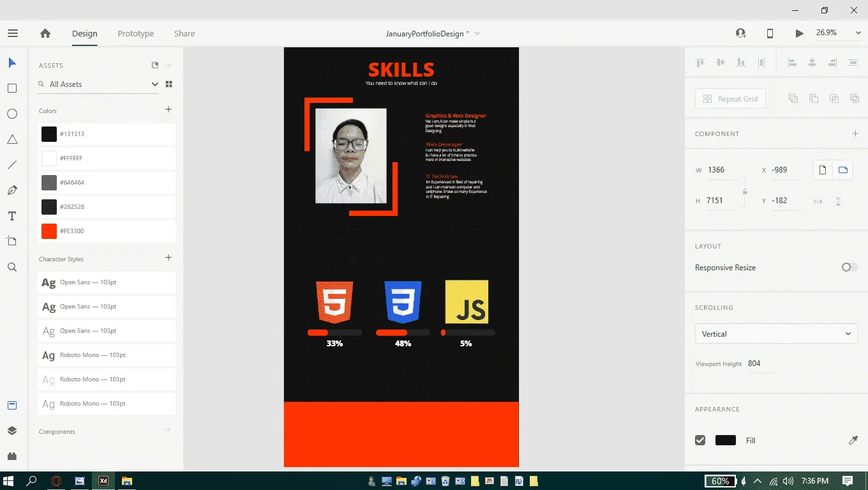Pick the Ellipse tool
868x490 pixels.
click(12, 114)
